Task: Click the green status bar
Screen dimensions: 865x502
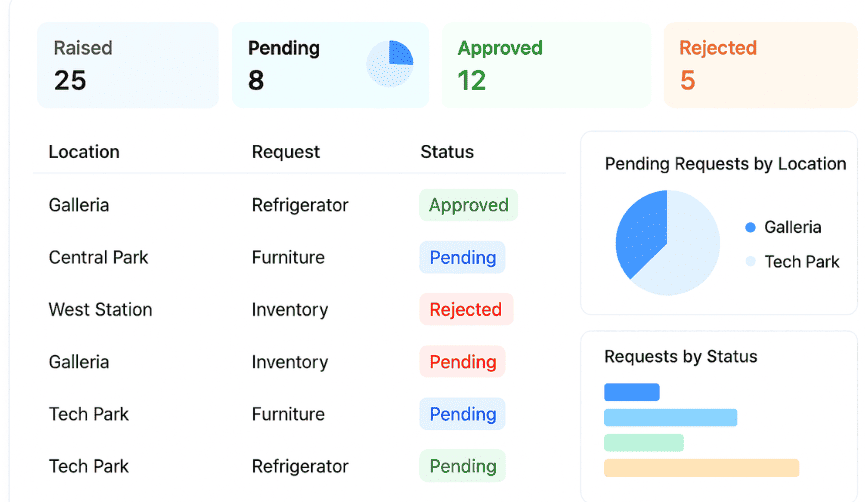Action: [643, 442]
